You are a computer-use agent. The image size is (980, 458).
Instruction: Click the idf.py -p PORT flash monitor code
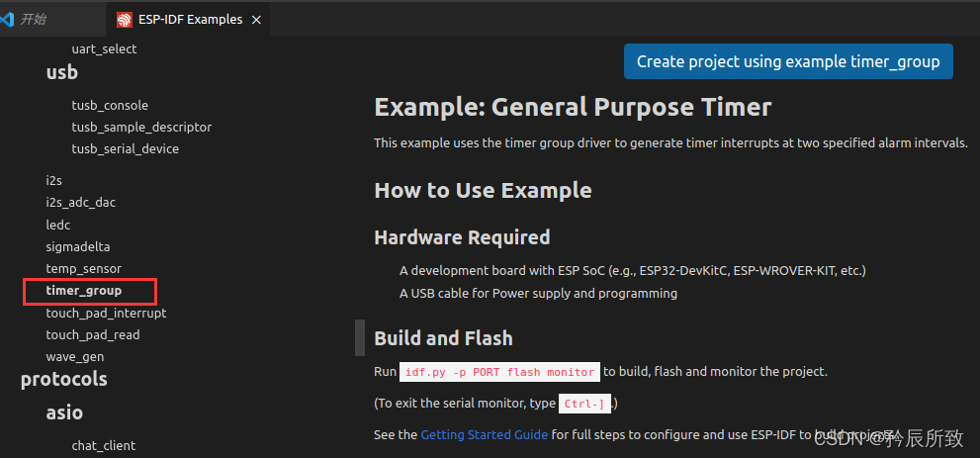(x=500, y=372)
